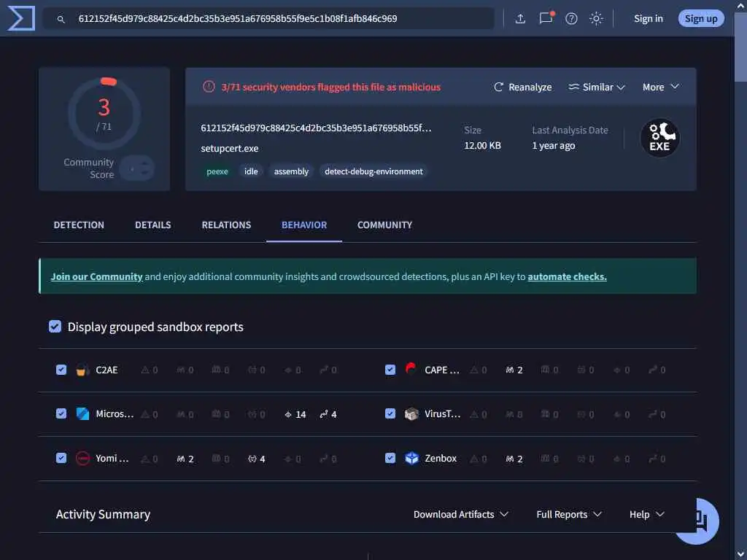
Task: Click the Microsoft Sysinternals sandbox icon
Action: coord(83,414)
